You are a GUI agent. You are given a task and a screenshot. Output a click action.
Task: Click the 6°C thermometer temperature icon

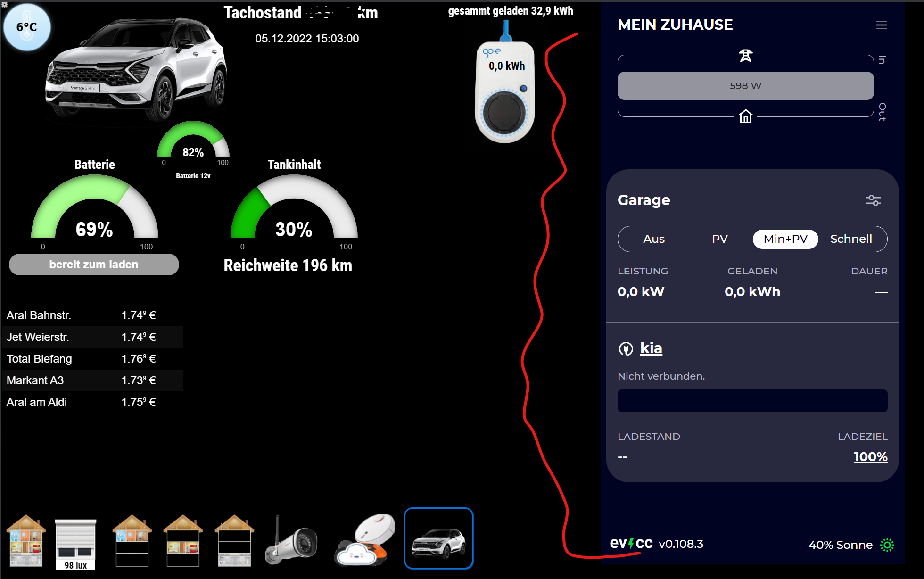[27, 27]
